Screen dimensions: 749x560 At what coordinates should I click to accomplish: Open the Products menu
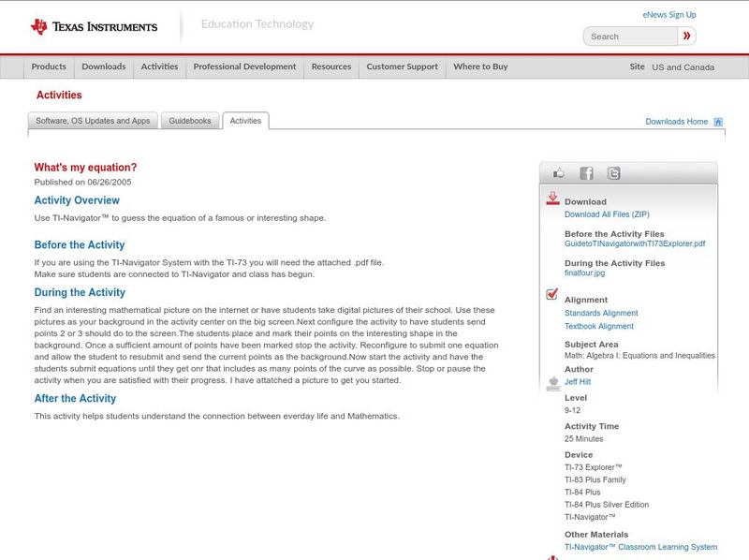tap(49, 66)
